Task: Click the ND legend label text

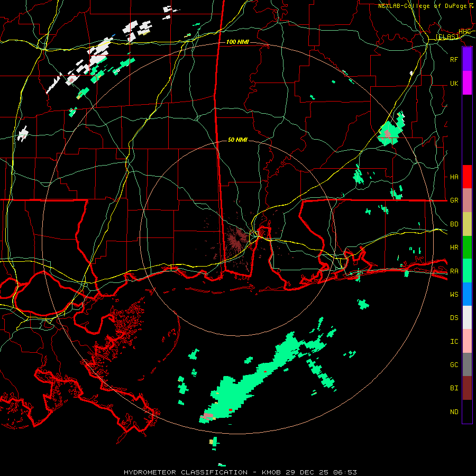Action: coord(454,412)
